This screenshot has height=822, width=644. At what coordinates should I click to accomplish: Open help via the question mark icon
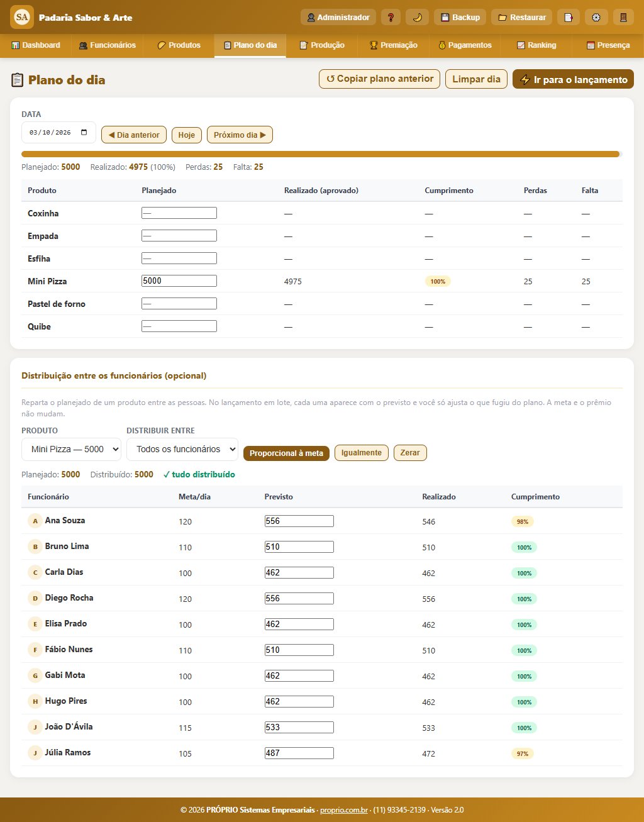pos(391,17)
